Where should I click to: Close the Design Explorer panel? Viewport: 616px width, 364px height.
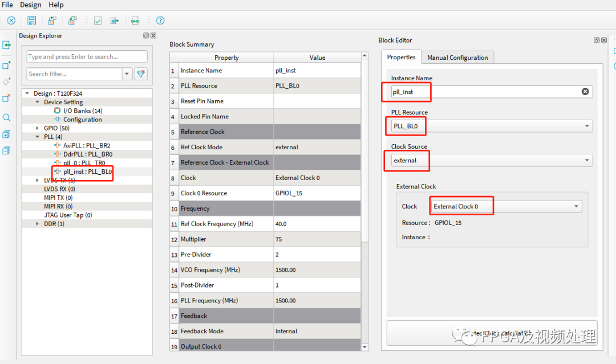(x=153, y=35)
